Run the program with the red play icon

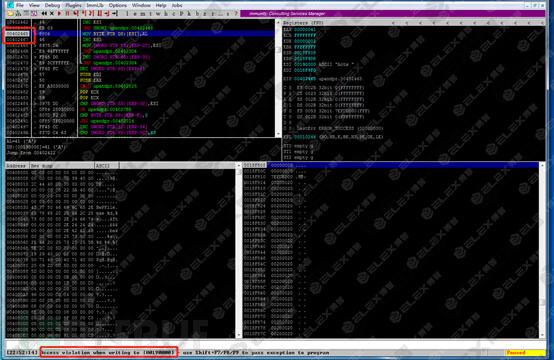(59, 14)
